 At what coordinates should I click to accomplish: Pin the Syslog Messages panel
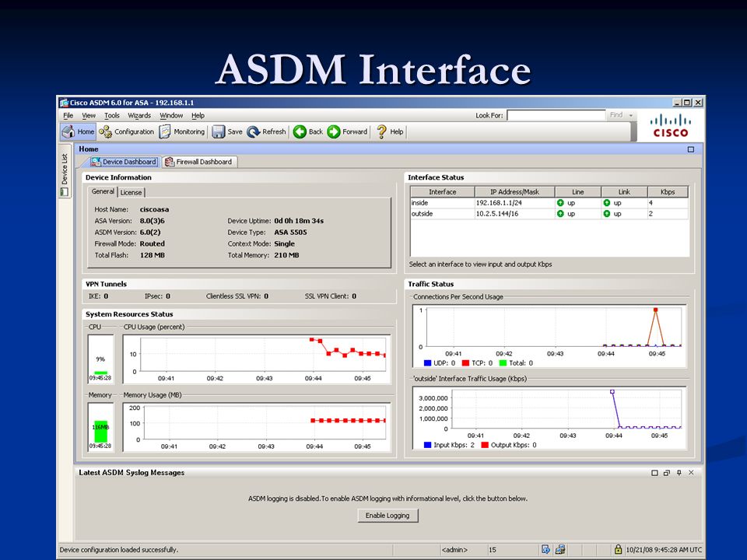[x=679, y=473]
